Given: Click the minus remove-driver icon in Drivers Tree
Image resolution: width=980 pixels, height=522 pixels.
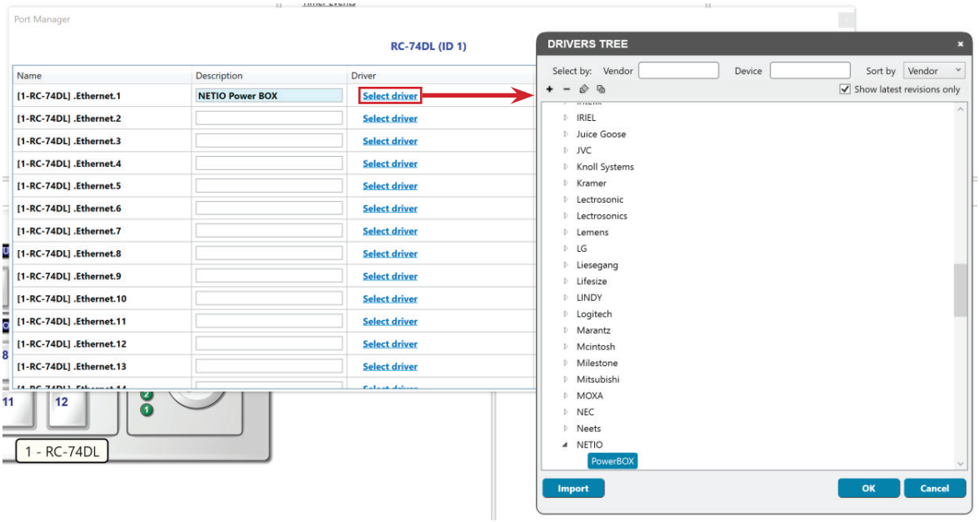Looking at the screenshot, I should pyautogui.click(x=567, y=89).
